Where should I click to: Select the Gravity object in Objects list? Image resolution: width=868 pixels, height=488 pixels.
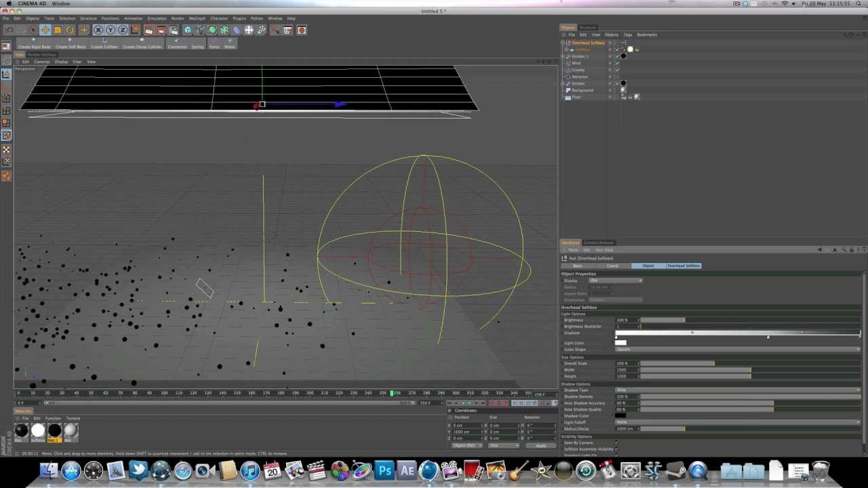pyautogui.click(x=578, y=70)
